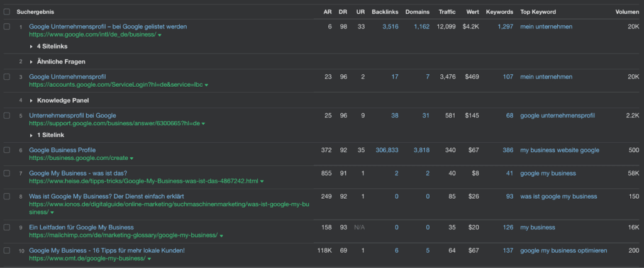Open dropdown arrow after support.google.com URL

pos(203,124)
